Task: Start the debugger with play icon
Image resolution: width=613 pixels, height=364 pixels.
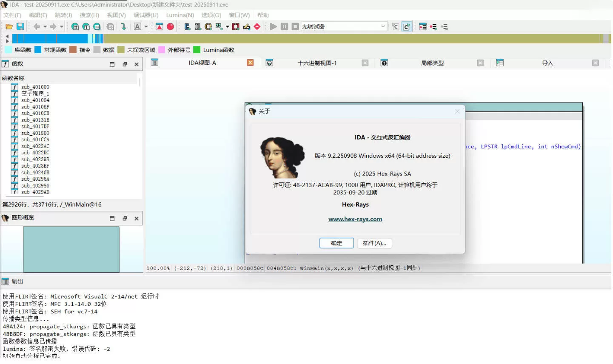Action: [x=273, y=26]
